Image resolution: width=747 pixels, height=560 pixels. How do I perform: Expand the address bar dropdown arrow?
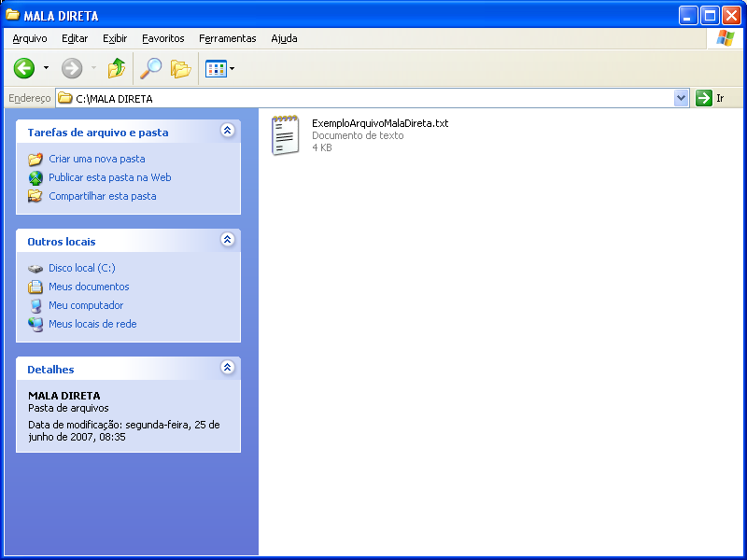pos(682,99)
